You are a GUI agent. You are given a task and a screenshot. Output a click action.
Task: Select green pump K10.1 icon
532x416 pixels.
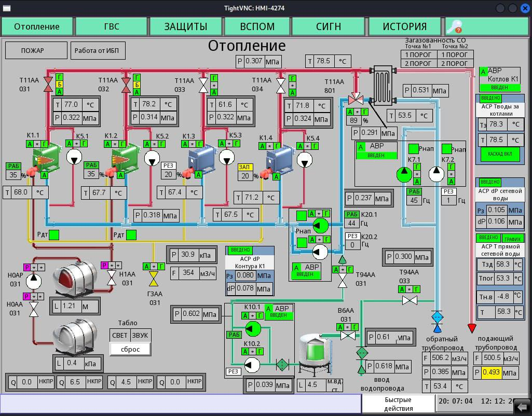click(x=253, y=328)
